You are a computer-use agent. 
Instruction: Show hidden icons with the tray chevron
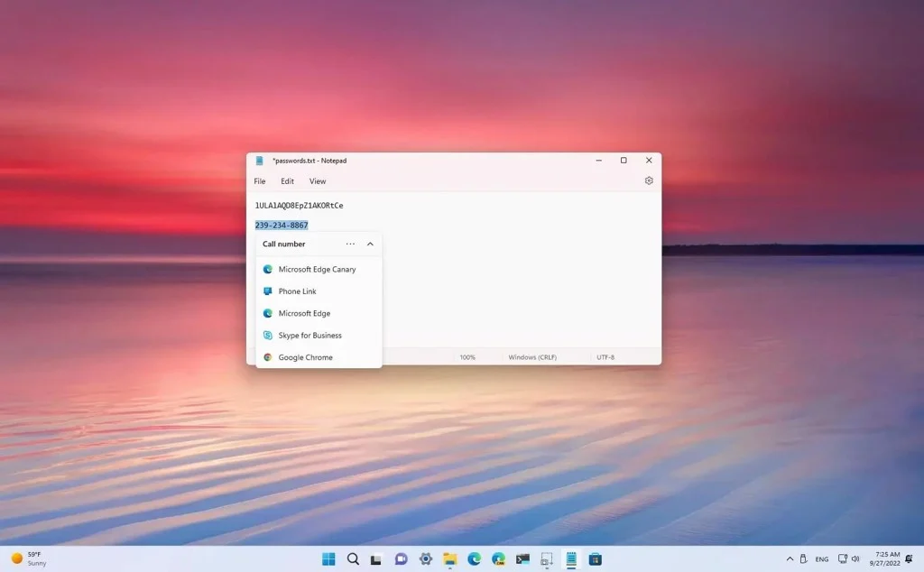[x=790, y=559]
